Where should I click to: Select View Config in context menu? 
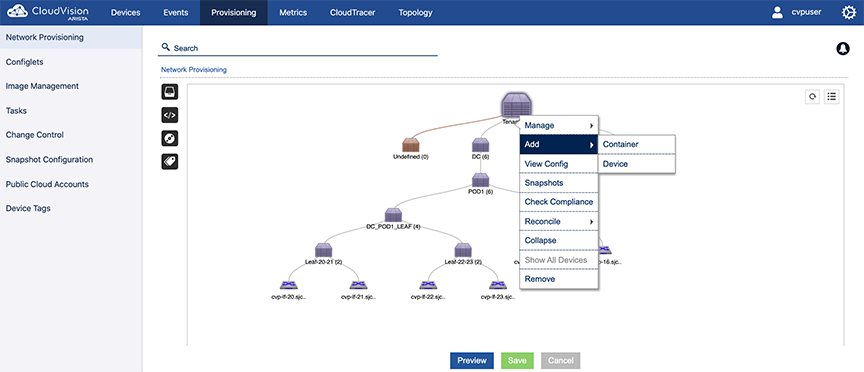[559, 164]
